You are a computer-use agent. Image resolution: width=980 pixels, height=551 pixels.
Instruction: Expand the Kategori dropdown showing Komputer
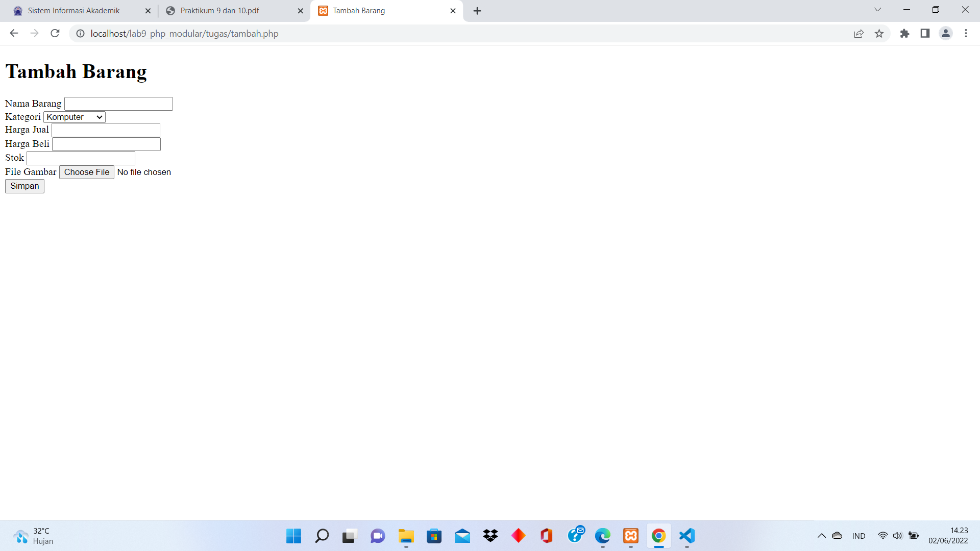[75, 117]
